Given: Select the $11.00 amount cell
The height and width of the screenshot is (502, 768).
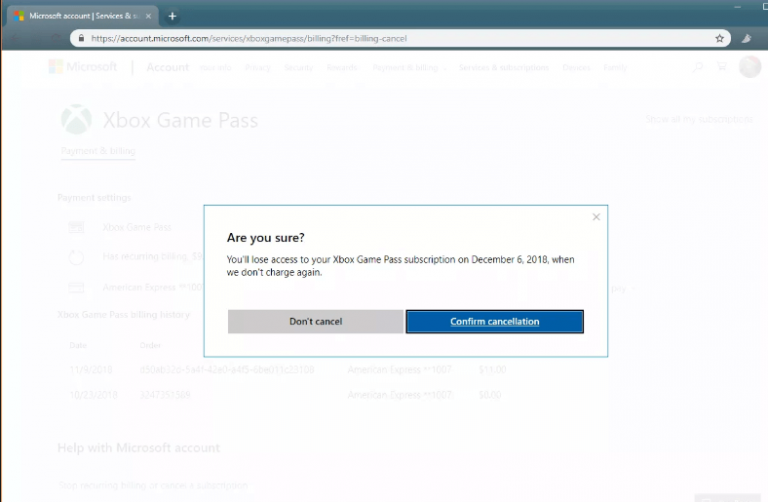Looking at the screenshot, I should tap(492, 370).
